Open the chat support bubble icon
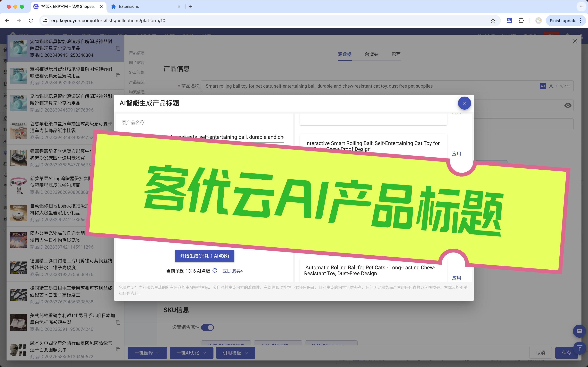Viewport: 588px width, 367px height. [x=580, y=331]
